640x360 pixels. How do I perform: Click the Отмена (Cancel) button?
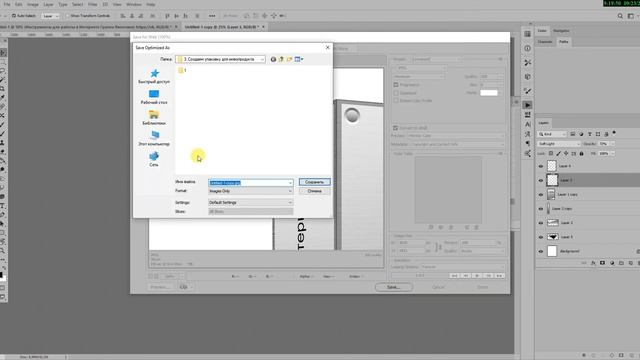[314, 191]
